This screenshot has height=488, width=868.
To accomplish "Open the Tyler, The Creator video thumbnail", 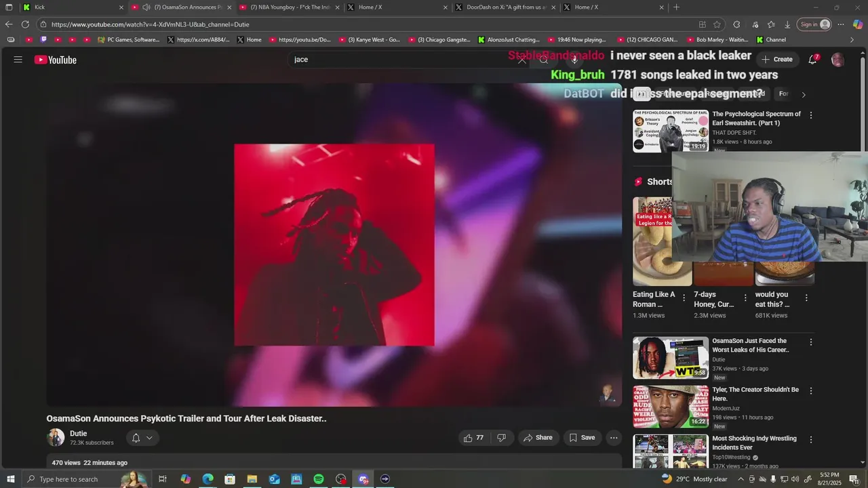I will (x=671, y=407).
